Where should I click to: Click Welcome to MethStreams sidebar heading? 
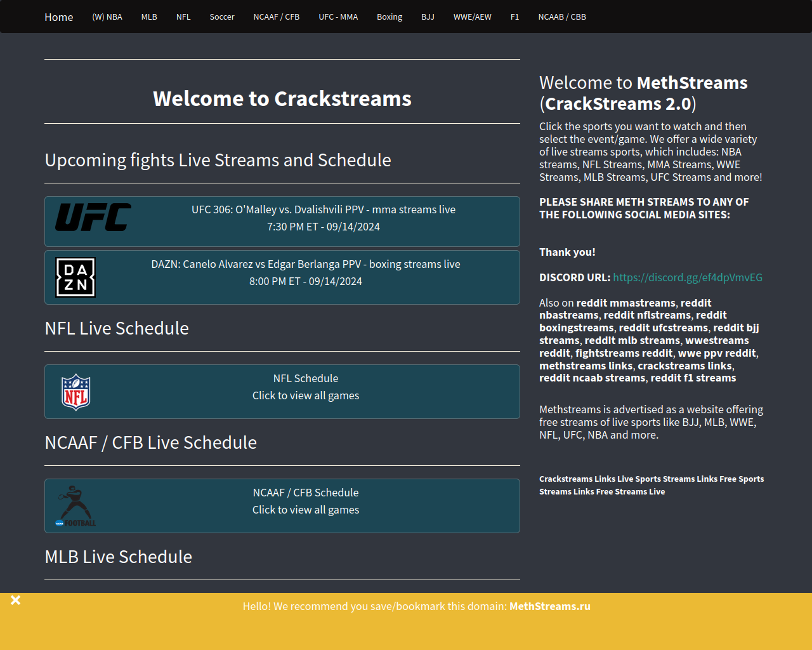pyautogui.click(x=643, y=93)
